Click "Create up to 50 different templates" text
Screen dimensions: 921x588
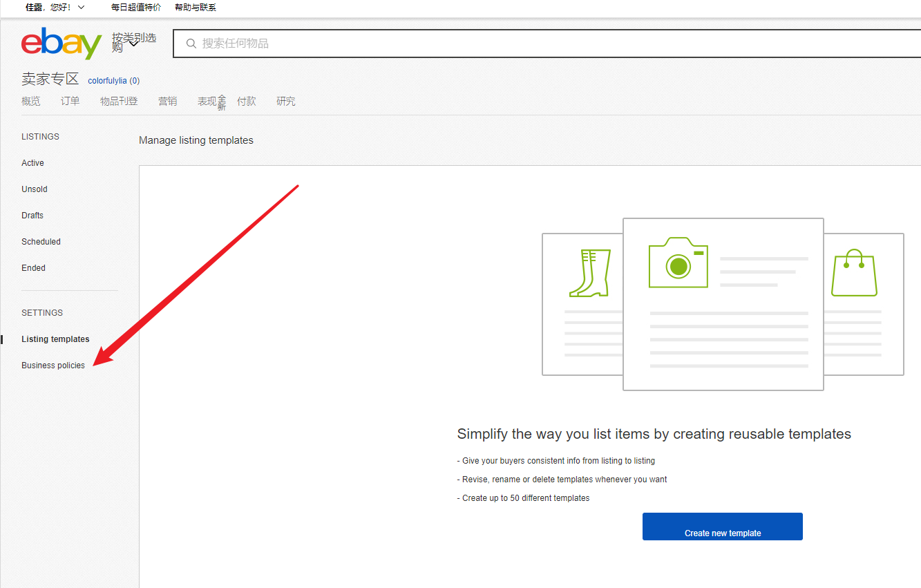click(x=524, y=498)
